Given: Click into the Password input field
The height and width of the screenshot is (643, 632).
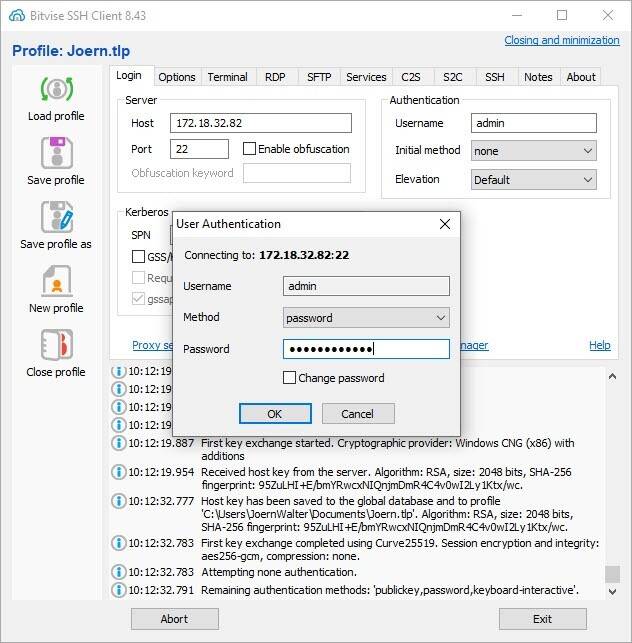Looking at the screenshot, I should coord(366,349).
